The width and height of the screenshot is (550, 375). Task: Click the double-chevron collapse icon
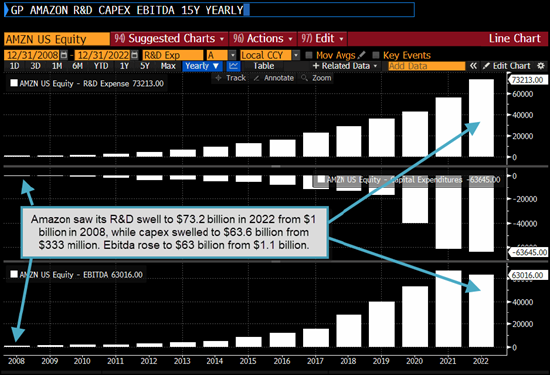(x=473, y=66)
